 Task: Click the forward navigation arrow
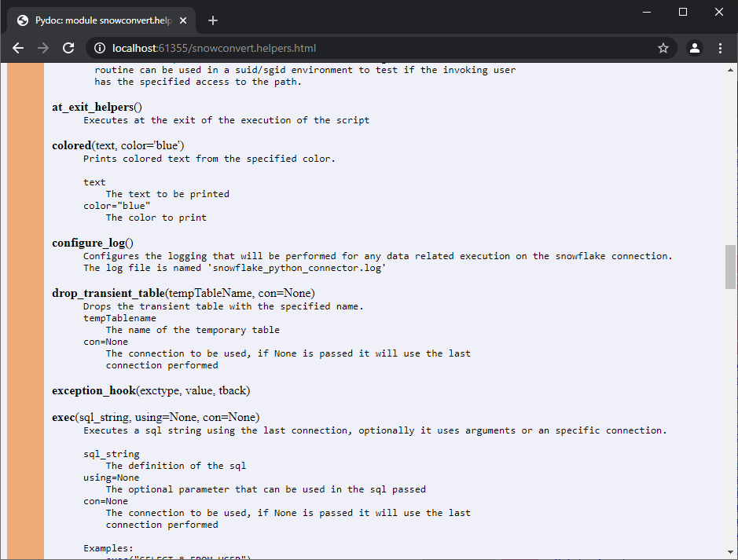(x=43, y=47)
